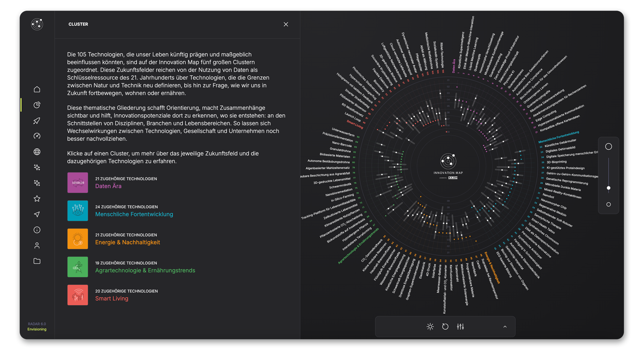The image size is (644, 350).
Task: Click blue 'Menschliche Fortentwicklung' heading on radar
Action: click(559, 137)
